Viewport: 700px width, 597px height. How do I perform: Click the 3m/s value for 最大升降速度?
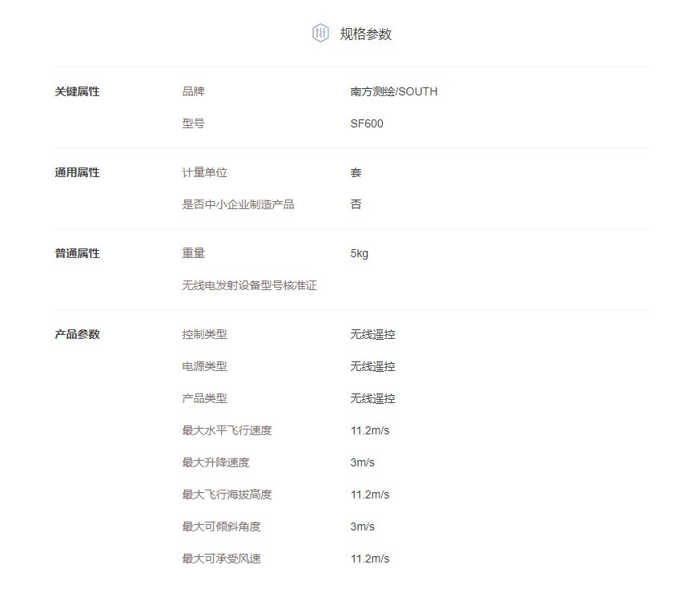(362, 462)
